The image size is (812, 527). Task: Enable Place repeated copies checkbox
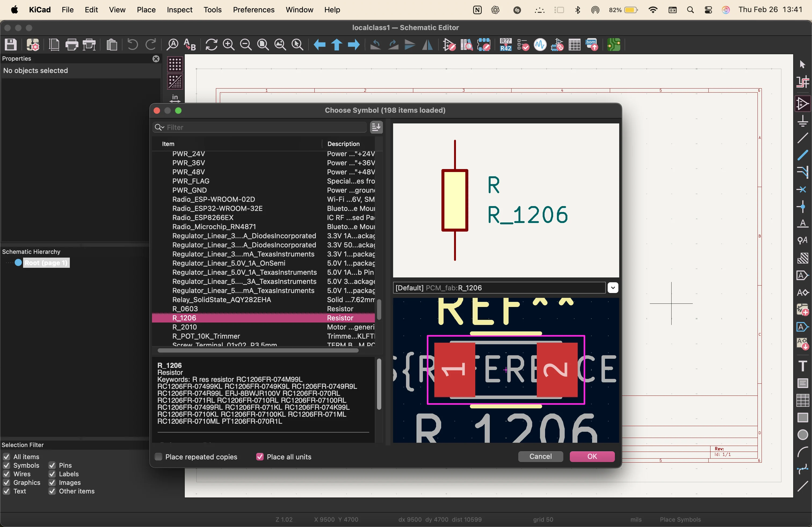point(159,457)
